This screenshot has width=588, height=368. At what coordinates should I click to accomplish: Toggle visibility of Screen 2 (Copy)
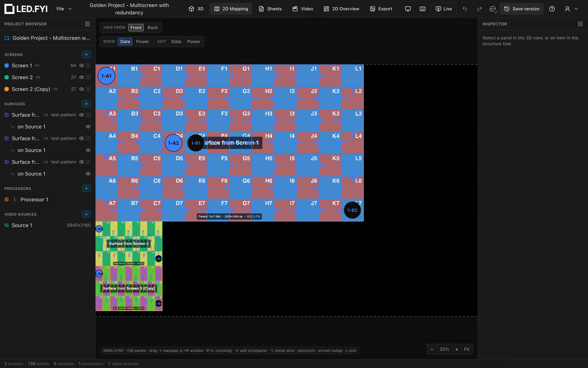point(82,89)
